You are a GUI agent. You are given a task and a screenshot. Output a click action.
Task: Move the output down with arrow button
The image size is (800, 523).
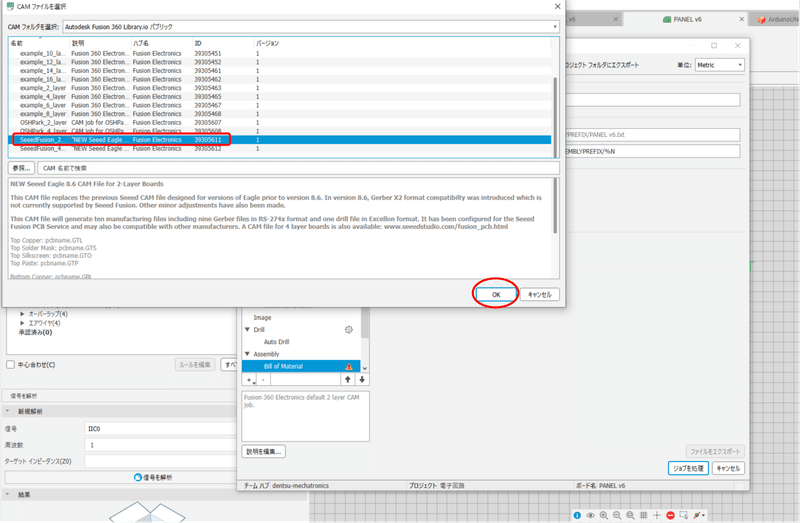point(362,380)
